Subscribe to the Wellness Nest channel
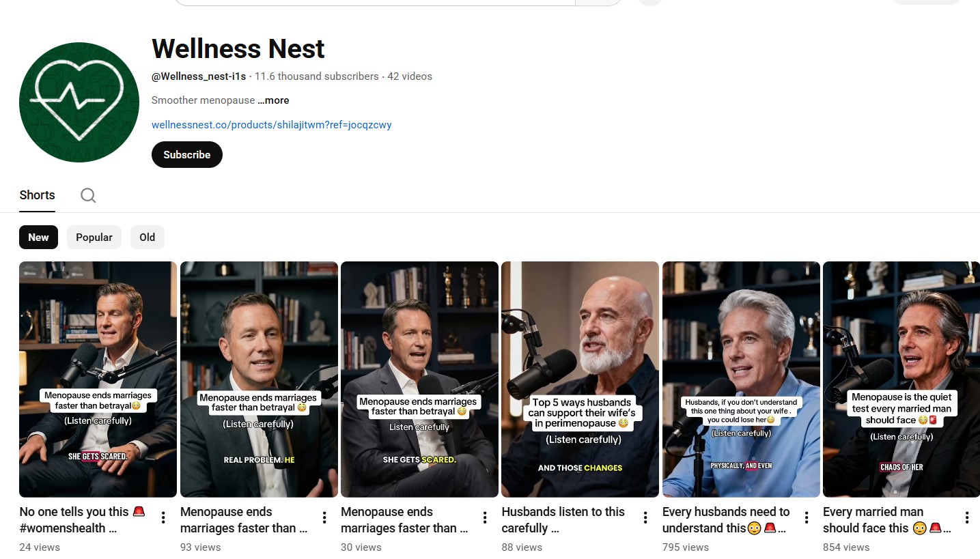Image resolution: width=980 pixels, height=559 pixels. [x=186, y=155]
